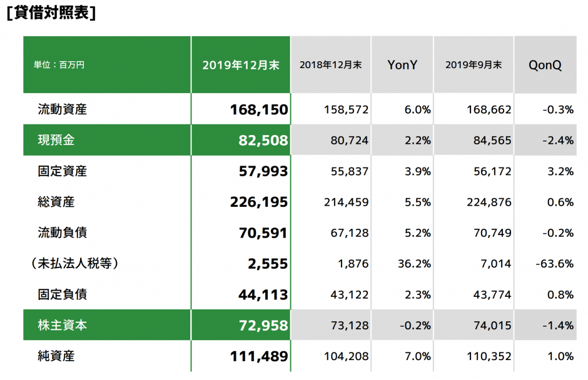
Task: Select the 2019年12月末 column header
Action: point(241,65)
